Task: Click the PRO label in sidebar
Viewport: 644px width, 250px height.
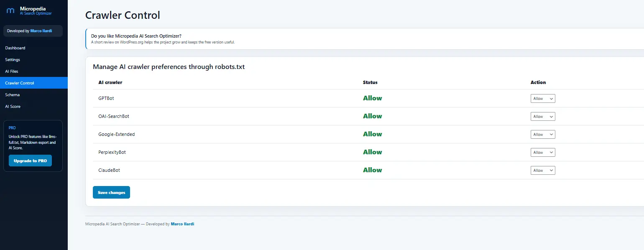Action: point(12,128)
